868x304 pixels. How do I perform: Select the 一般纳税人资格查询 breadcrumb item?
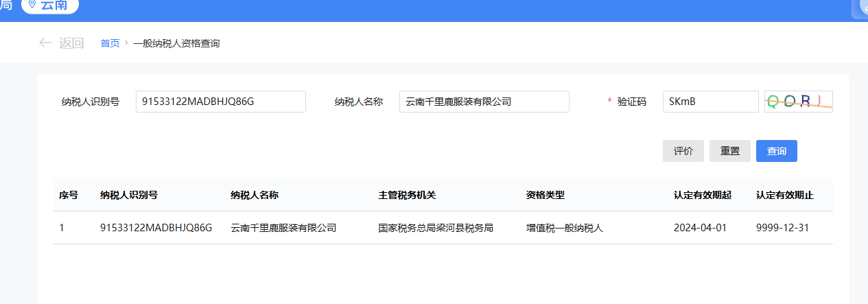[x=176, y=43]
